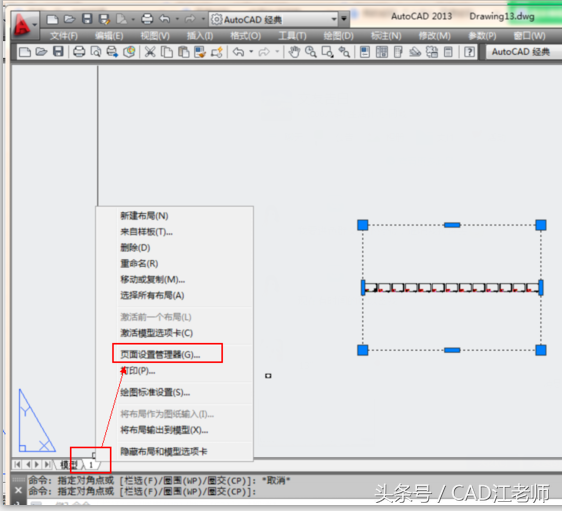Open the AutoCAD application menu button
The width and height of the screenshot is (562, 511).
24,24
